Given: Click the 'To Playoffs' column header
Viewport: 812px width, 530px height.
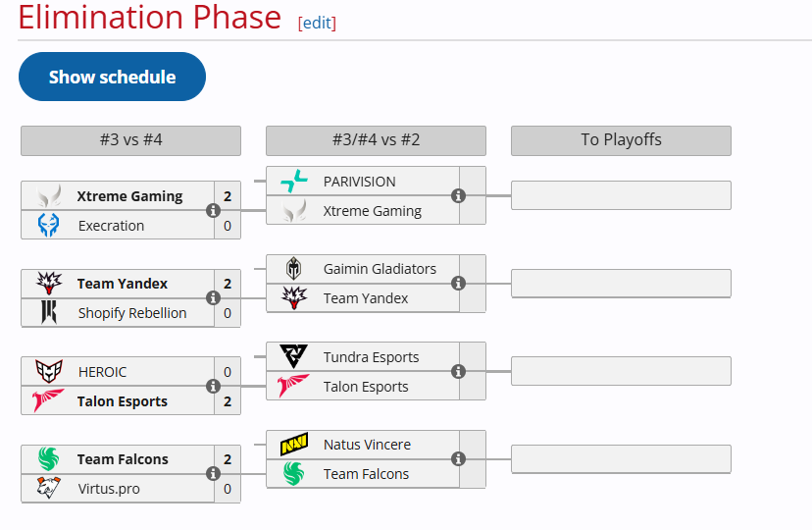Looking at the screenshot, I should point(621,140).
